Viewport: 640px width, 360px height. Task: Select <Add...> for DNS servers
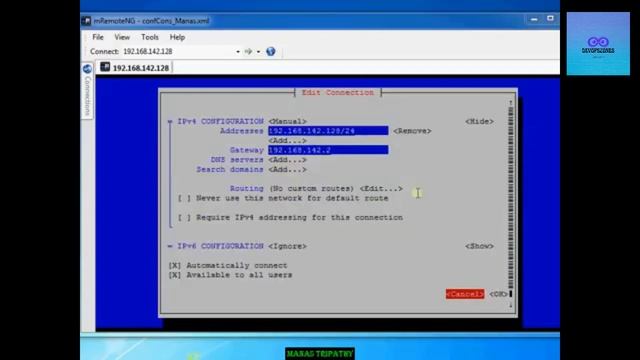287,160
